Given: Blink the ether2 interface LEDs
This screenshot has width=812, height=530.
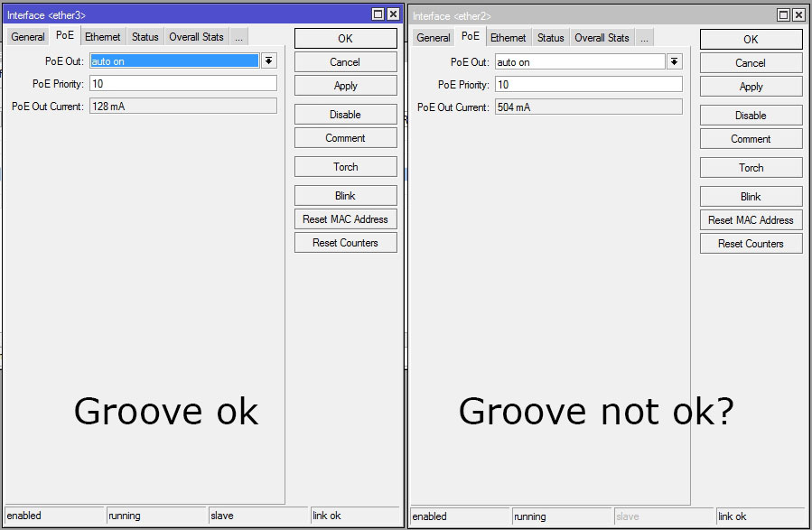Looking at the screenshot, I should click(751, 196).
